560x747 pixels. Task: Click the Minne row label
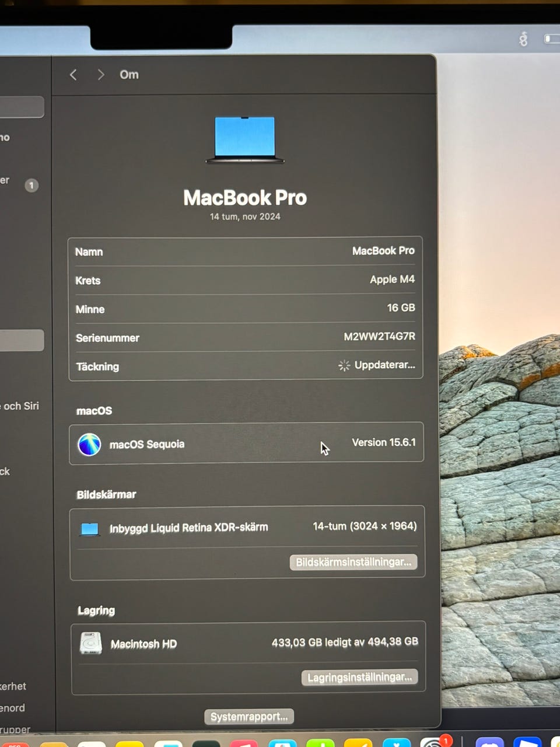90,309
